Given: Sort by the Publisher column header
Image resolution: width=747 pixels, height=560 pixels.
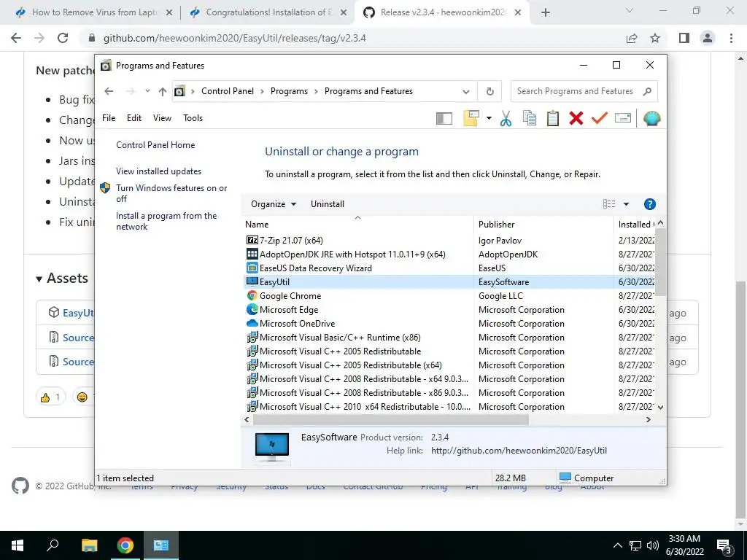Looking at the screenshot, I should click(x=543, y=225).
